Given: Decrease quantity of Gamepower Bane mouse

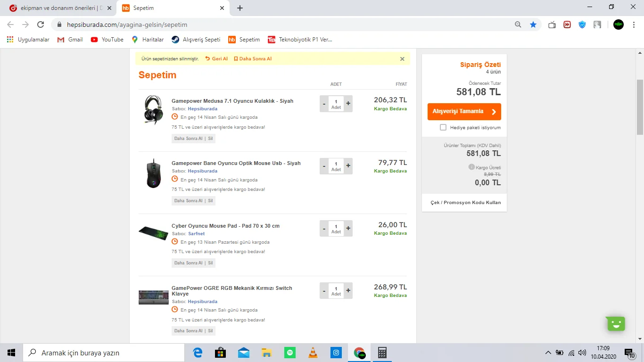Looking at the screenshot, I should (324, 165).
